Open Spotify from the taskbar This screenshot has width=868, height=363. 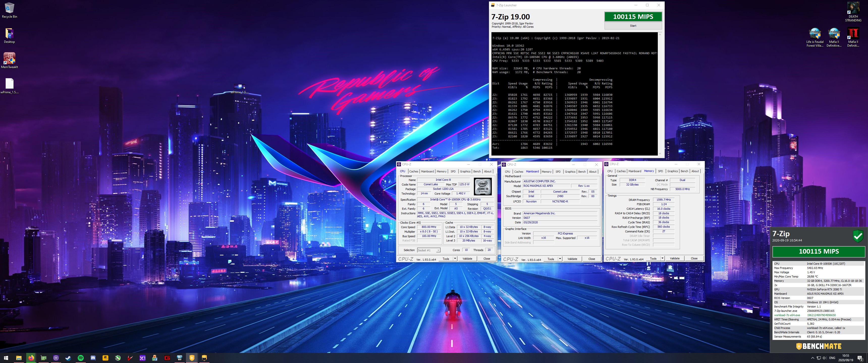click(x=80, y=358)
